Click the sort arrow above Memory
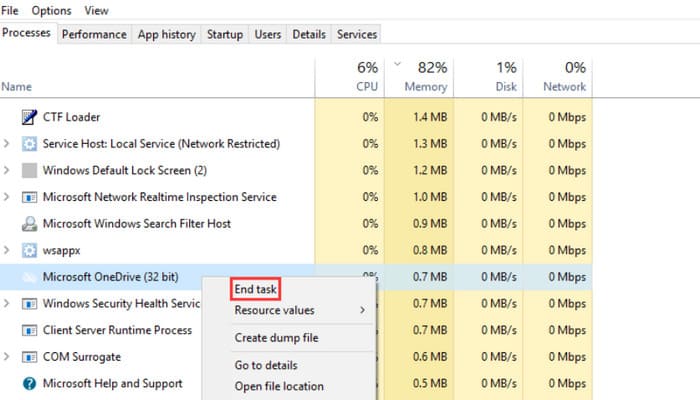 [397, 64]
